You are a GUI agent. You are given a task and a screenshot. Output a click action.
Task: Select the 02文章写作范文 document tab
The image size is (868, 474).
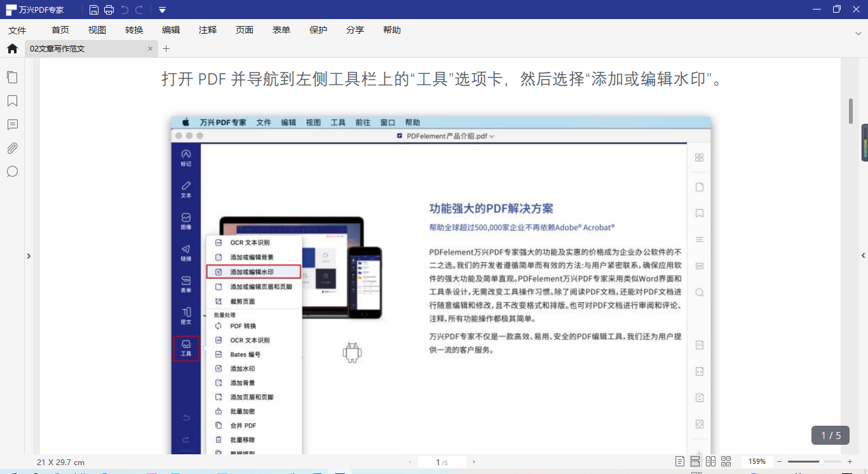click(91, 48)
